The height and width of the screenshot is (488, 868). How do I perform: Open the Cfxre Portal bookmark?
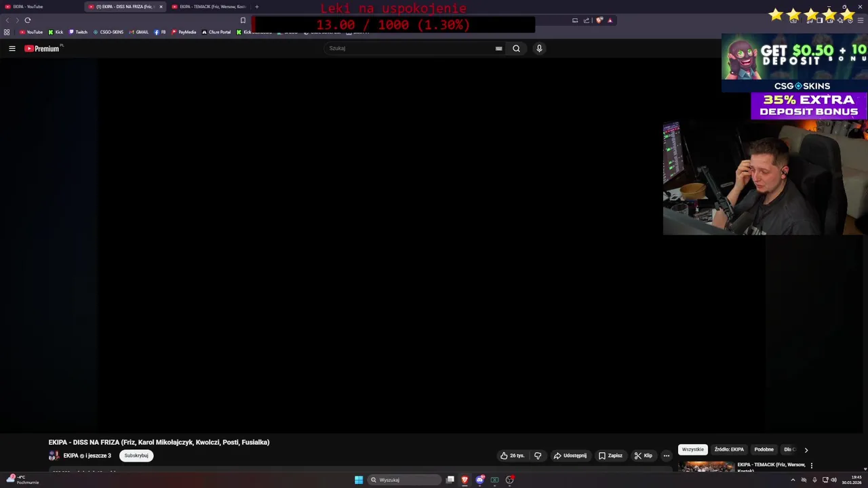[x=216, y=32]
